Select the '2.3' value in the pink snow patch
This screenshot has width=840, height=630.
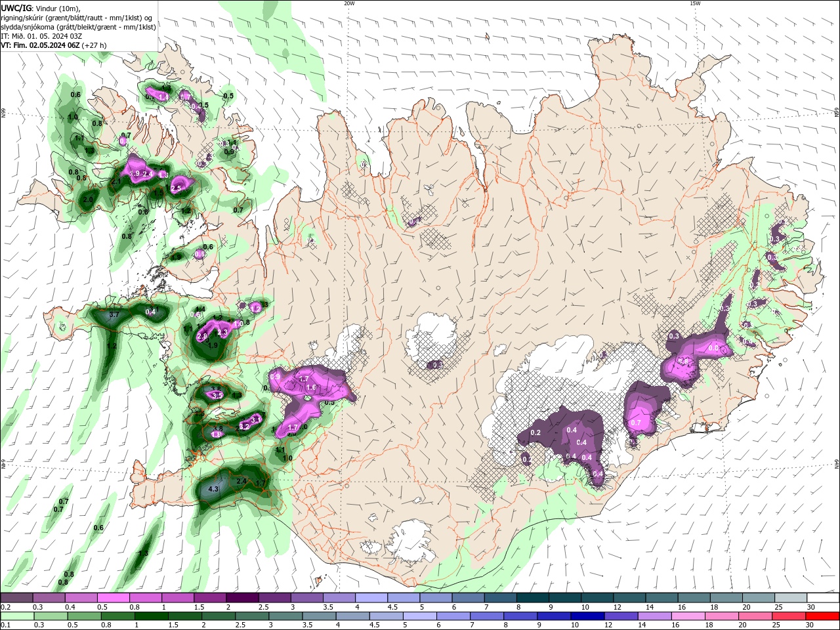point(222,333)
